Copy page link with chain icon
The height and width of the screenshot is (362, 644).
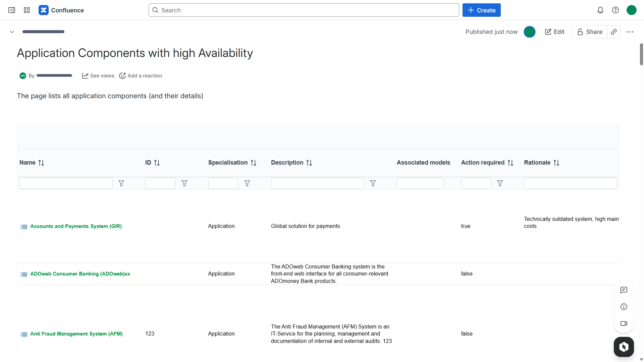pyautogui.click(x=614, y=32)
